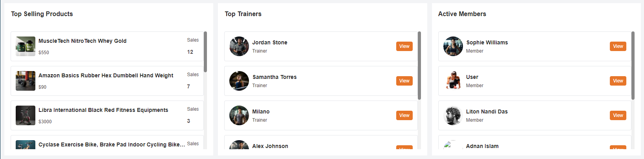Open Milano's trainer details with View
Screen dimensions: 644x159
pos(404,115)
